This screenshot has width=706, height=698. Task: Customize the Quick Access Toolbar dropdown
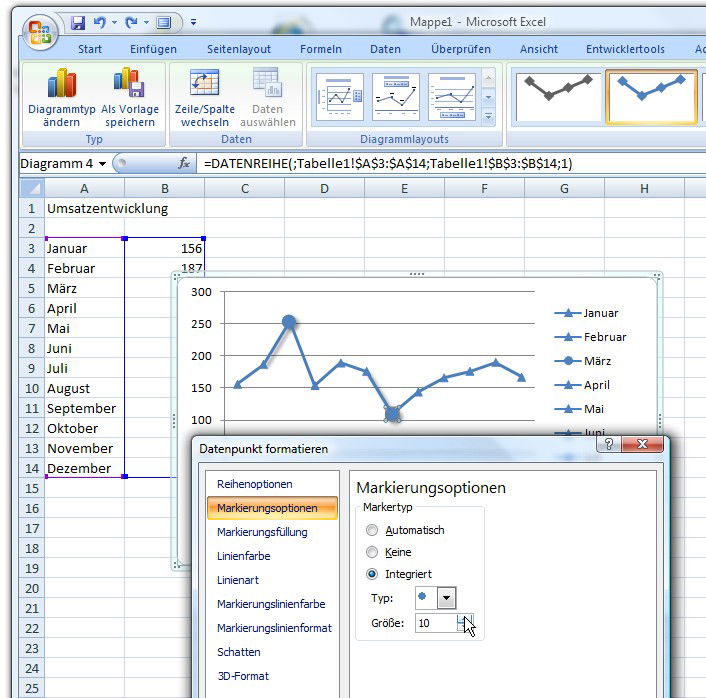[194, 22]
